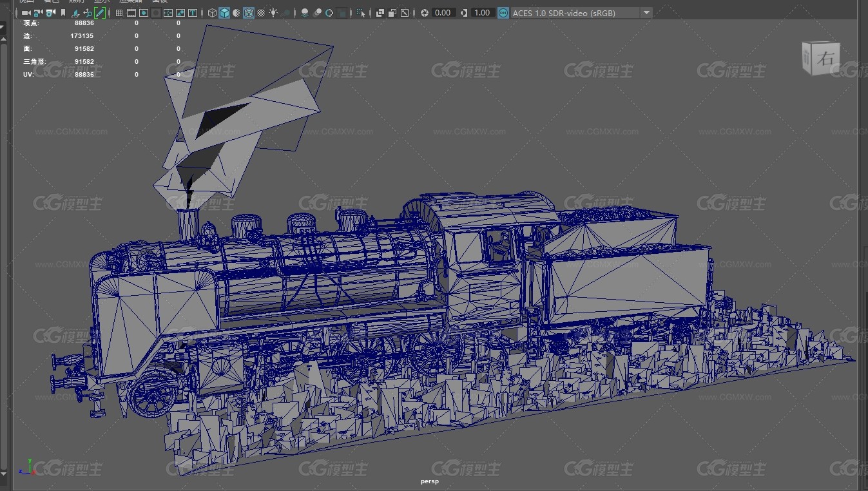Click the 顶点 vertex count row label
Screen dimensions: 868x491
30,23
